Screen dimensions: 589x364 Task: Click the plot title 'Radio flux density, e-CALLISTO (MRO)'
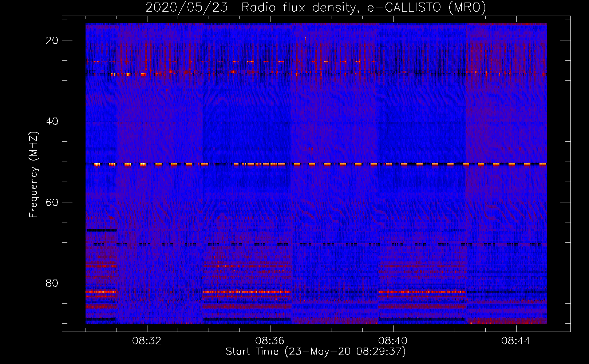click(364, 8)
